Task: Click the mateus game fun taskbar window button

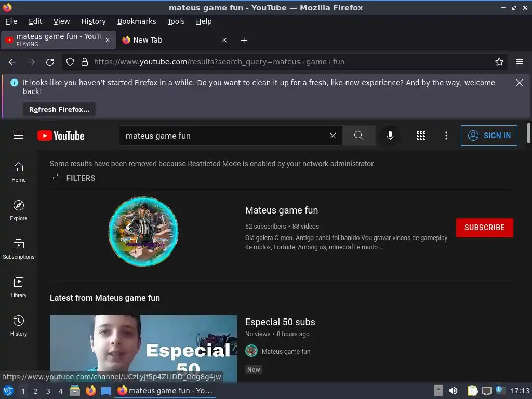Action: 166,391
